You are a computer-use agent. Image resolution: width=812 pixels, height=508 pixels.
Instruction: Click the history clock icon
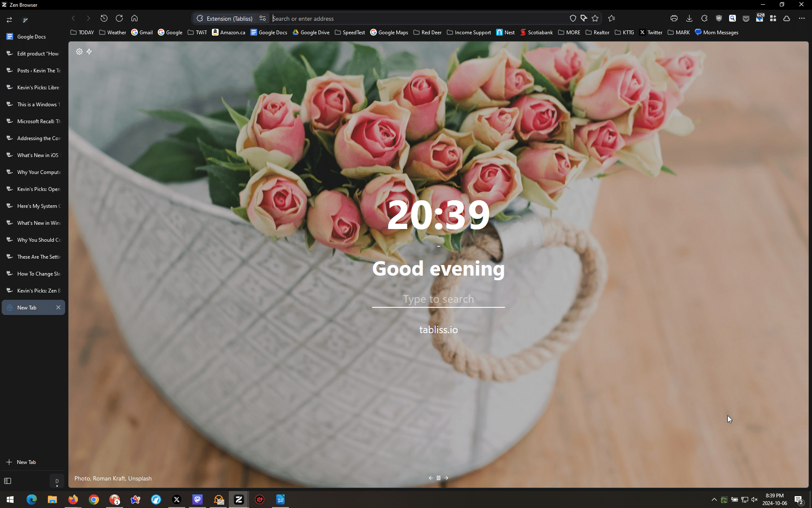(x=104, y=18)
